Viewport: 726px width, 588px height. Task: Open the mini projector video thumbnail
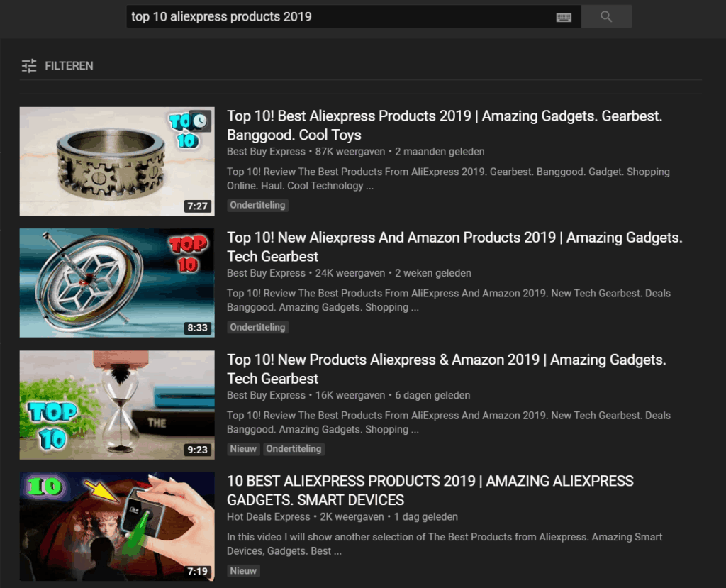(117, 526)
